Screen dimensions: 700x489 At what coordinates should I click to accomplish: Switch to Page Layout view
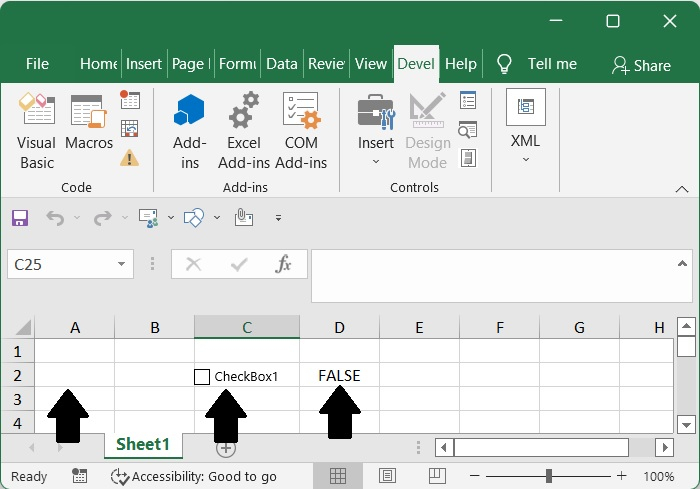[x=388, y=476]
